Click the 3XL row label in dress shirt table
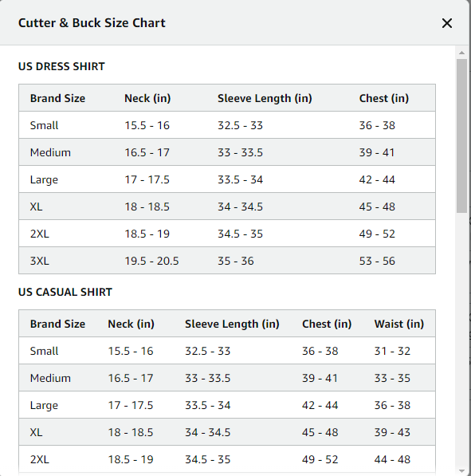This screenshot has width=471, height=476. click(40, 261)
